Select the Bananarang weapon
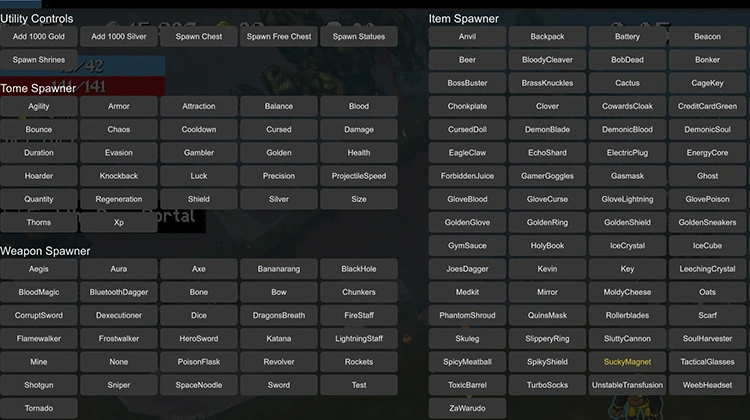This screenshot has height=420, width=750. tap(279, 269)
